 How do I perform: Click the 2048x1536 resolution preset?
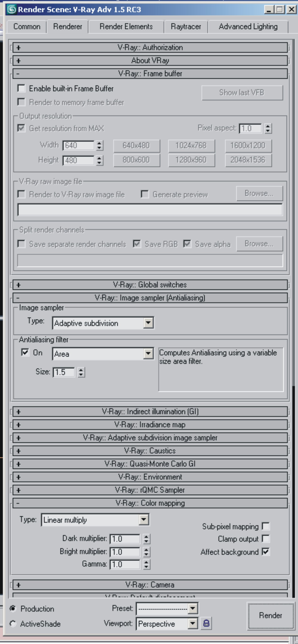pyautogui.click(x=248, y=160)
